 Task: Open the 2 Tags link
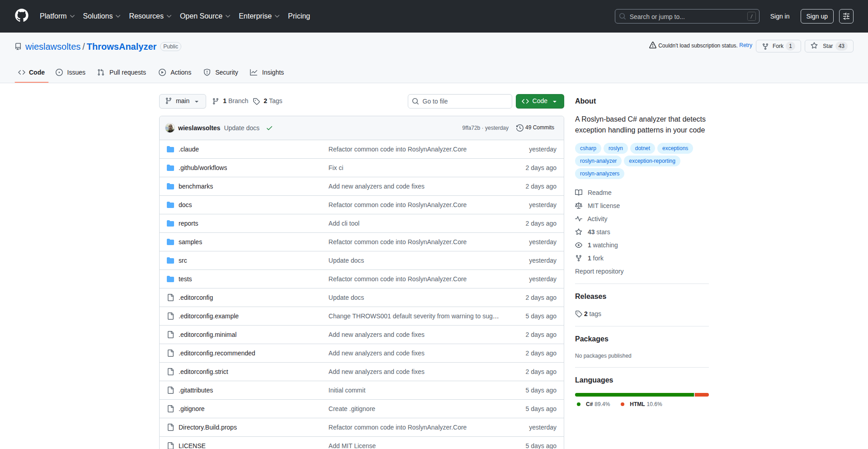pos(268,101)
